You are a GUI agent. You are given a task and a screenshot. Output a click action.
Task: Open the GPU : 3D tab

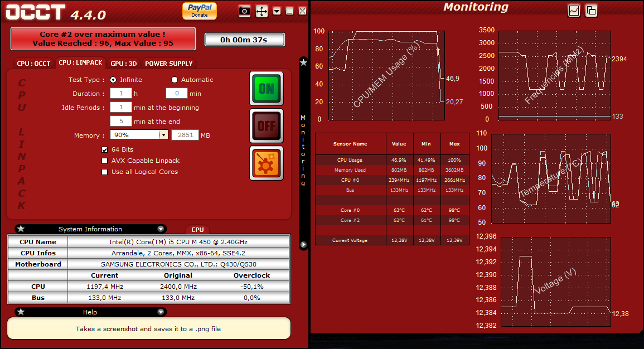[124, 64]
